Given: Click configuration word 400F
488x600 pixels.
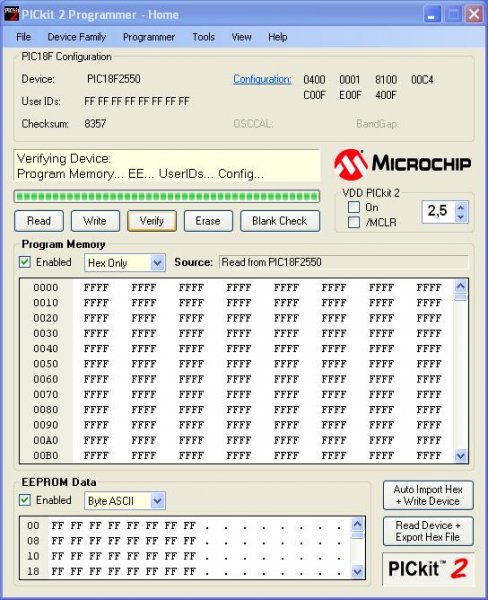Looking at the screenshot, I should click(386, 95).
